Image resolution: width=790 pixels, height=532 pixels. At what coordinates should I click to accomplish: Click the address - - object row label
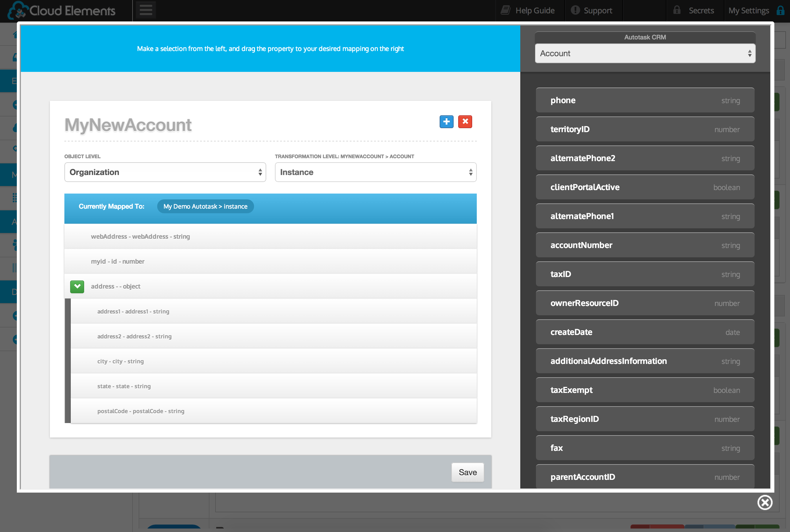tap(115, 286)
